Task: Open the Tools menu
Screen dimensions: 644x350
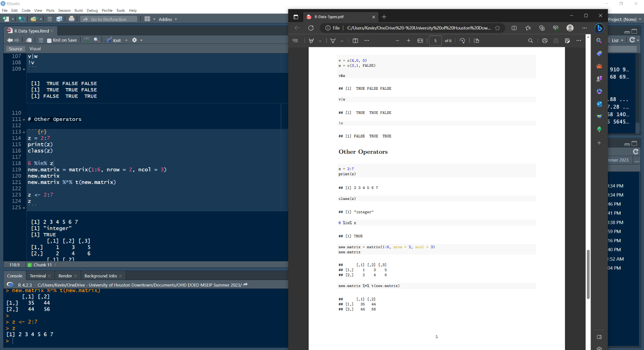Action: (121, 11)
